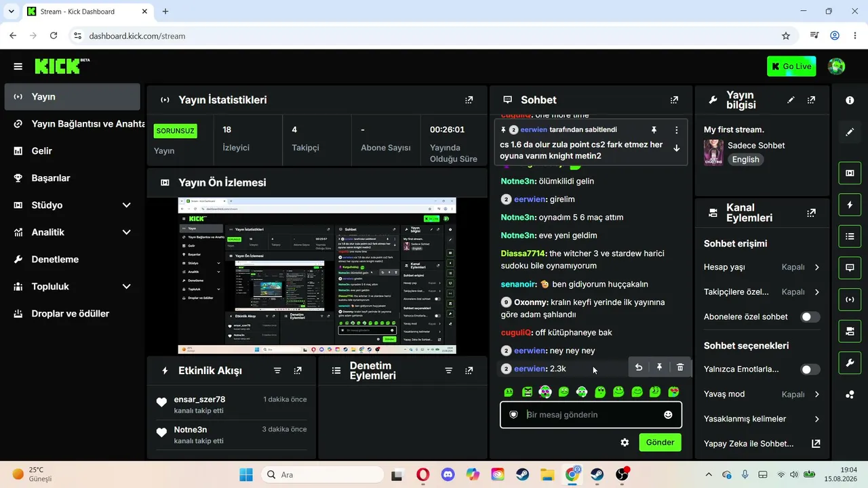Viewport: 868px width, 488px height.
Task: Click the shield icon in message box
Action: pyautogui.click(x=513, y=415)
